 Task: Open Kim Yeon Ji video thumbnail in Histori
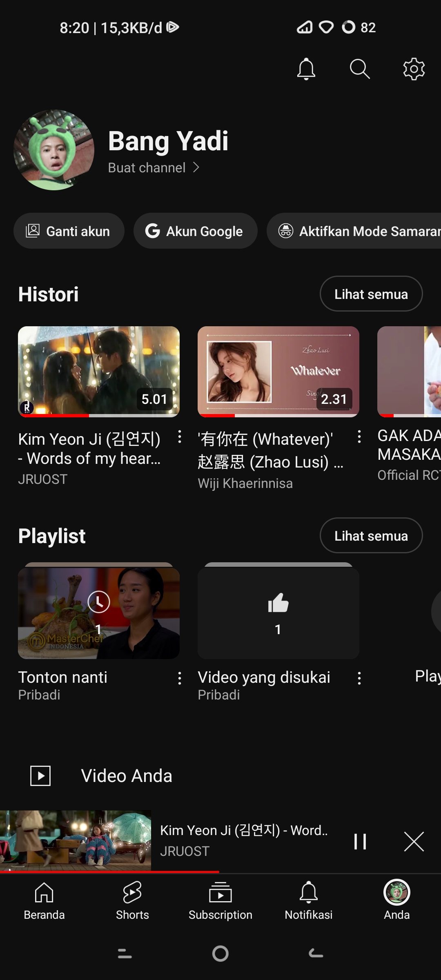[x=99, y=372]
